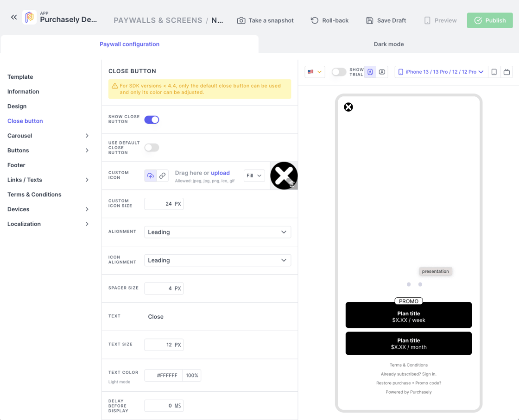
Task: Select the TV device preview icon
Action: coord(506,72)
